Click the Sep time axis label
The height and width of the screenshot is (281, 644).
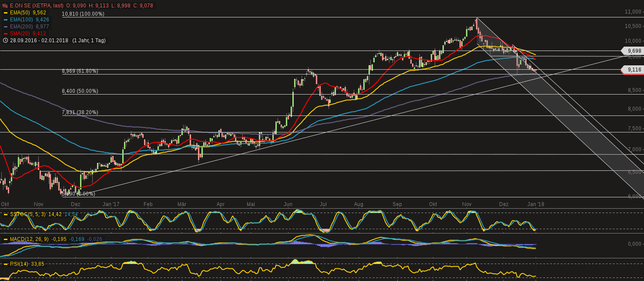[x=397, y=204]
